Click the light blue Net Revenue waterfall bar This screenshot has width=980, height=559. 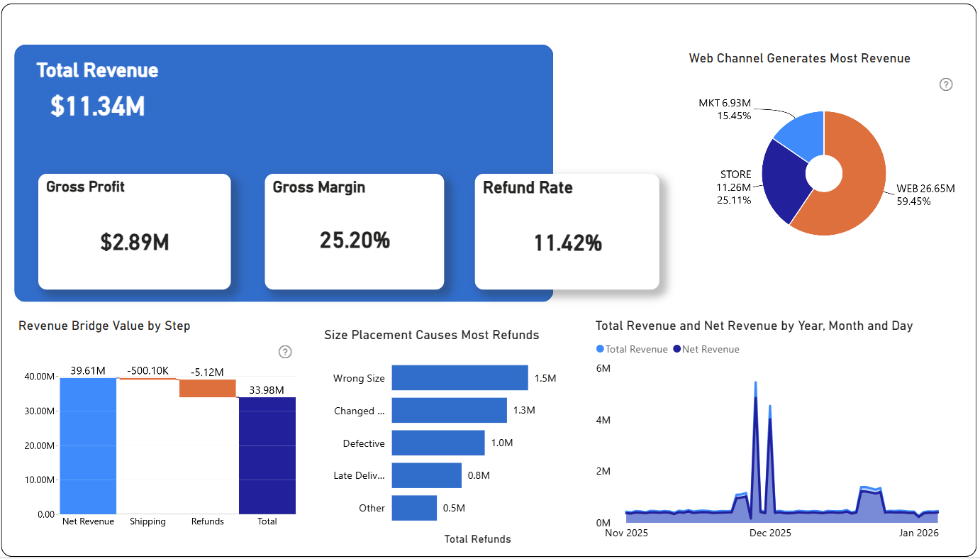(x=88, y=445)
